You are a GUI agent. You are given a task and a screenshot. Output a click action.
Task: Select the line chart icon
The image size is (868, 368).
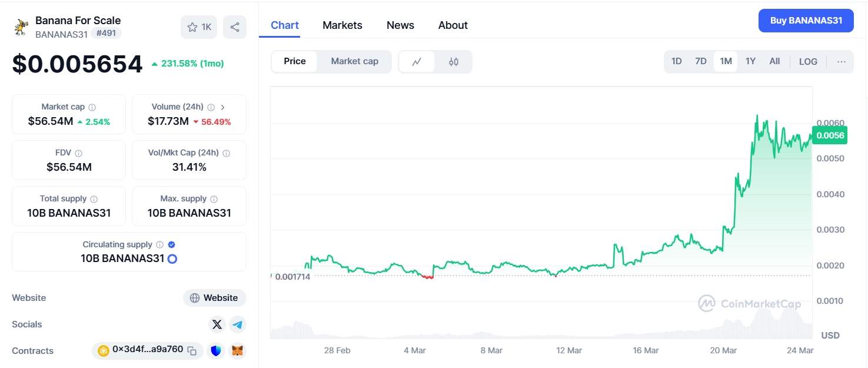coord(417,61)
